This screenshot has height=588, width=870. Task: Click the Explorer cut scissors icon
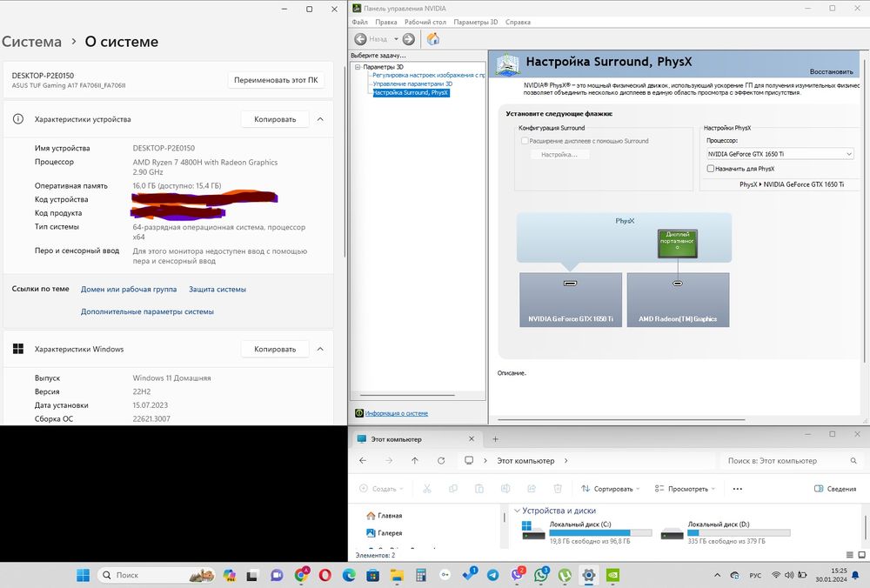pyautogui.click(x=426, y=489)
